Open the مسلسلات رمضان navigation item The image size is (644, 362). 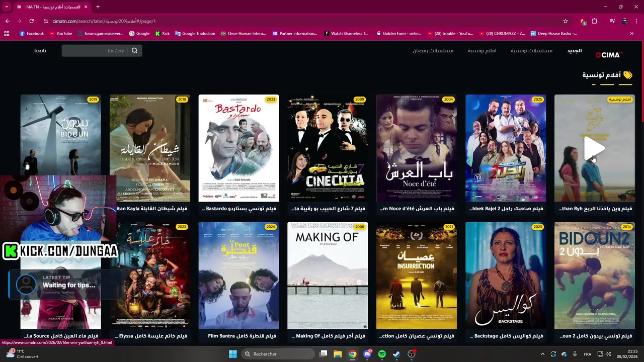point(433,50)
